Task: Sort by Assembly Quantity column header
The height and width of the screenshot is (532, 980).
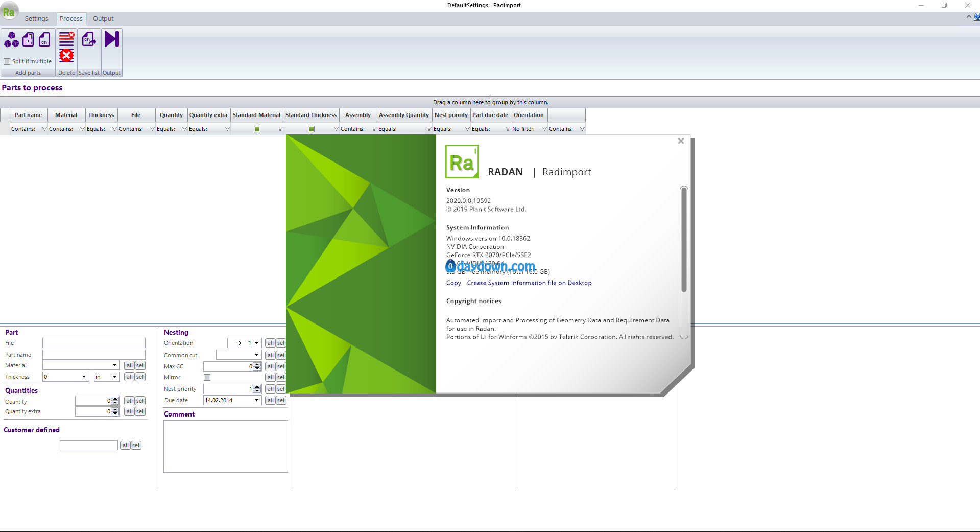Action: coord(404,115)
